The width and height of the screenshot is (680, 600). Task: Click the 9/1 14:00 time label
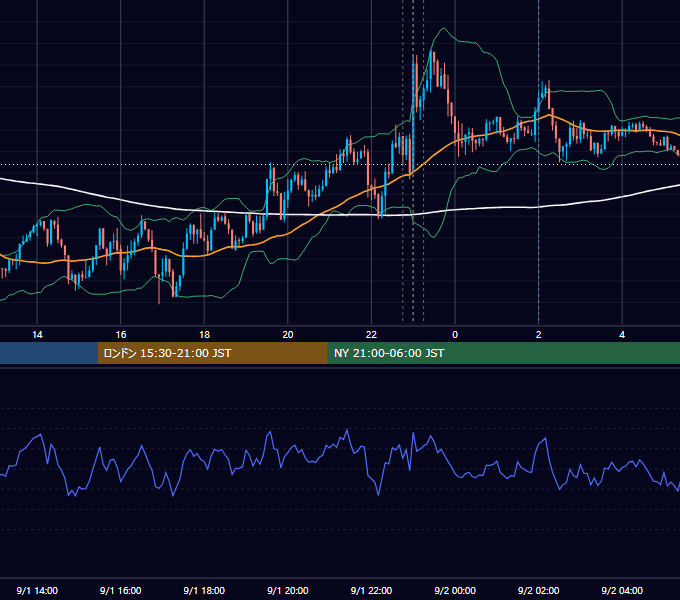pyautogui.click(x=37, y=590)
